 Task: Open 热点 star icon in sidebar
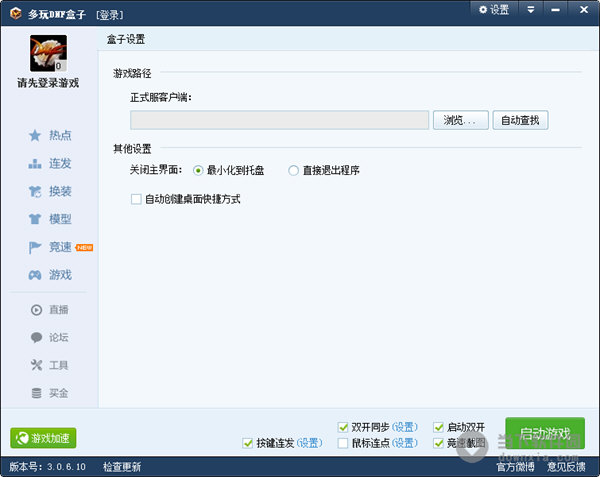[35, 135]
